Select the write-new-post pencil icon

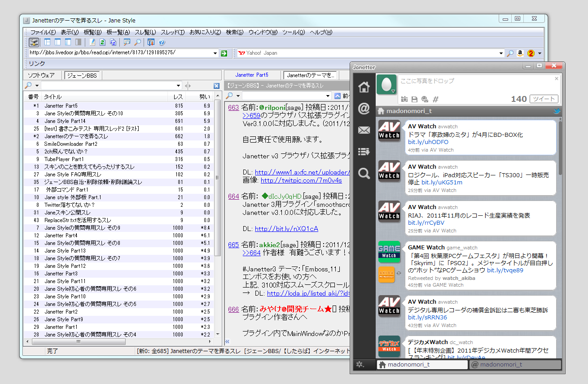(93, 43)
